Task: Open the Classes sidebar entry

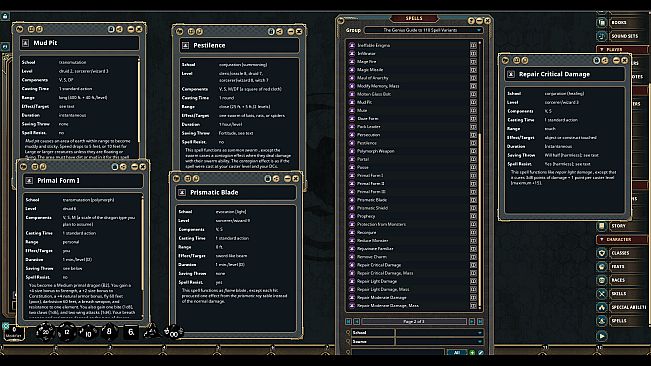Action: pyautogui.click(x=622, y=253)
